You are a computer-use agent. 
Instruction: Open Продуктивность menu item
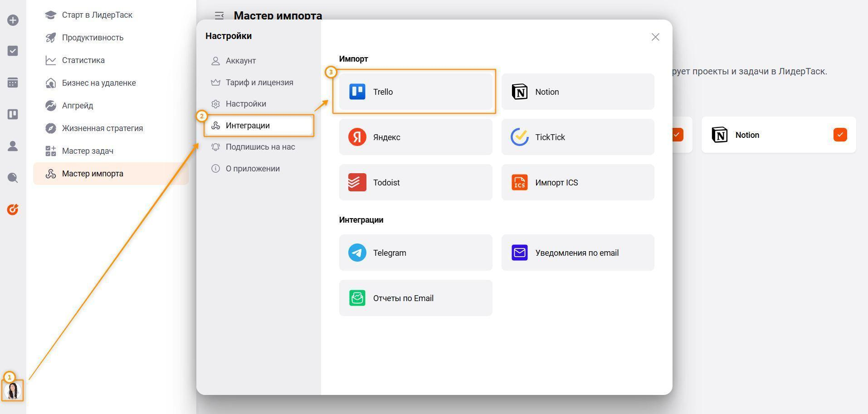click(x=111, y=38)
